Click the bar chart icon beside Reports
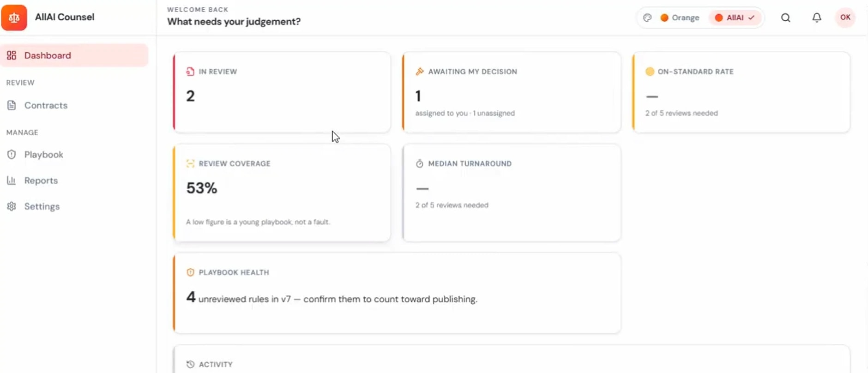Viewport: 868px width, 373px height. coord(12,180)
